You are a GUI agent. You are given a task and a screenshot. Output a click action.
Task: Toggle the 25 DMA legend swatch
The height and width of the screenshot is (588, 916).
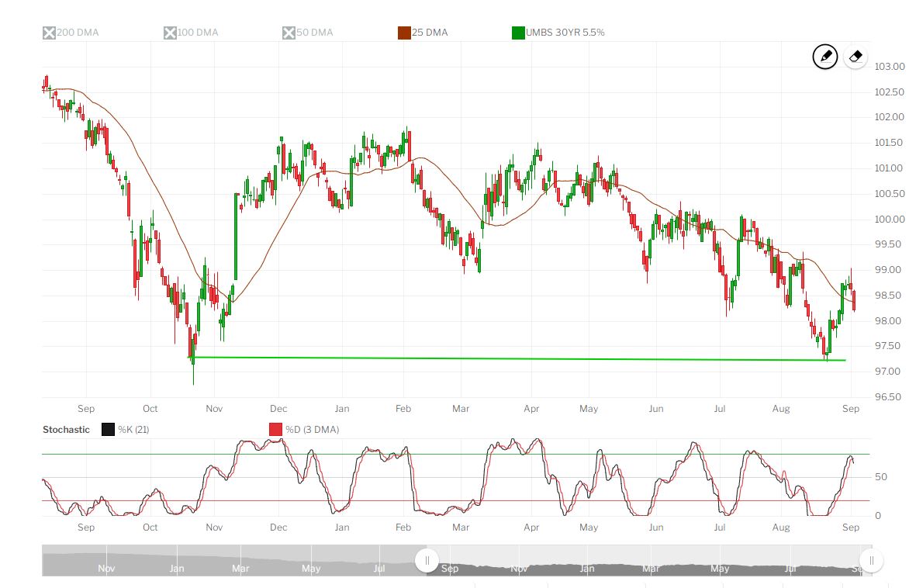coord(404,33)
